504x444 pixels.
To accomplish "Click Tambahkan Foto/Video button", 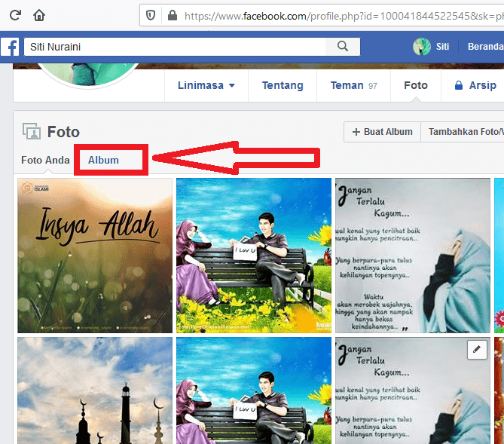I will pyautogui.click(x=463, y=132).
